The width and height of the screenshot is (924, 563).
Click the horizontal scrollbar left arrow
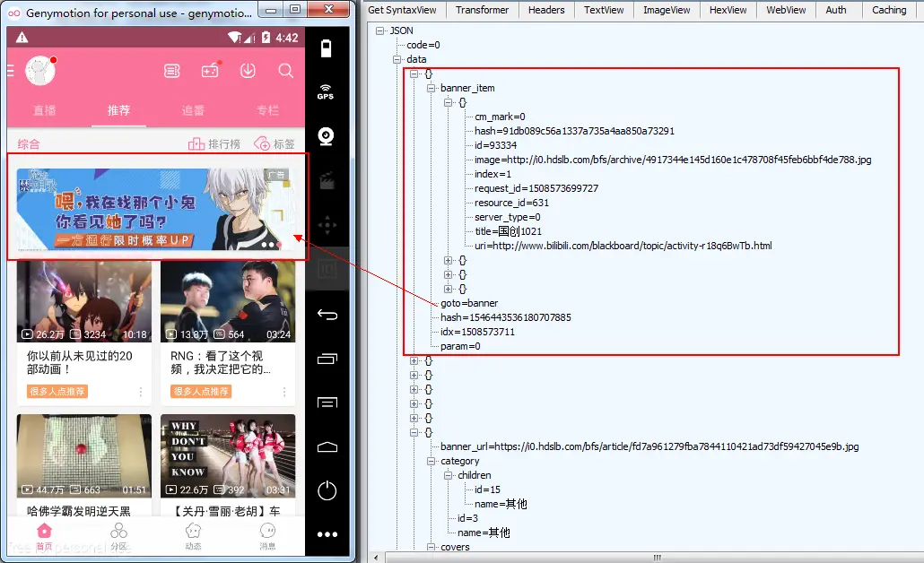pos(376,557)
